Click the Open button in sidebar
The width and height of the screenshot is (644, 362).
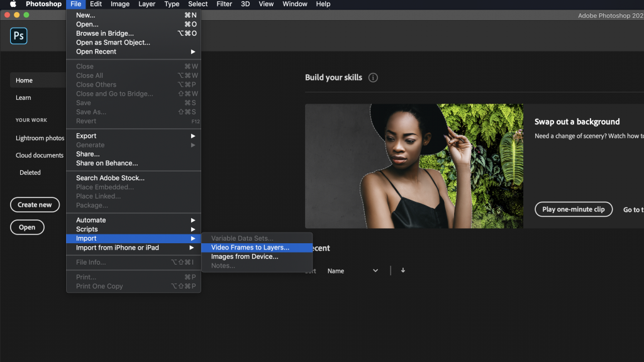pos(27,228)
